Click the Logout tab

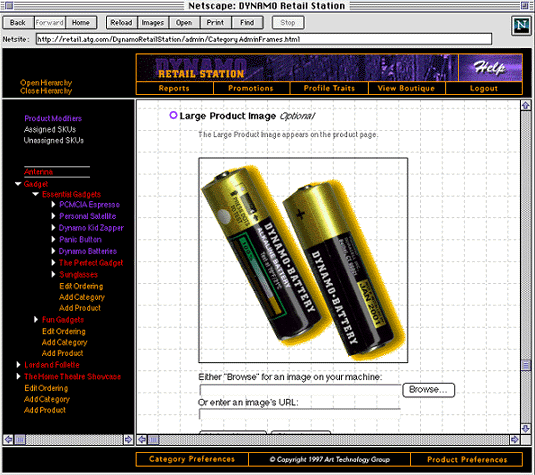pyautogui.click(x=484, y=88)
